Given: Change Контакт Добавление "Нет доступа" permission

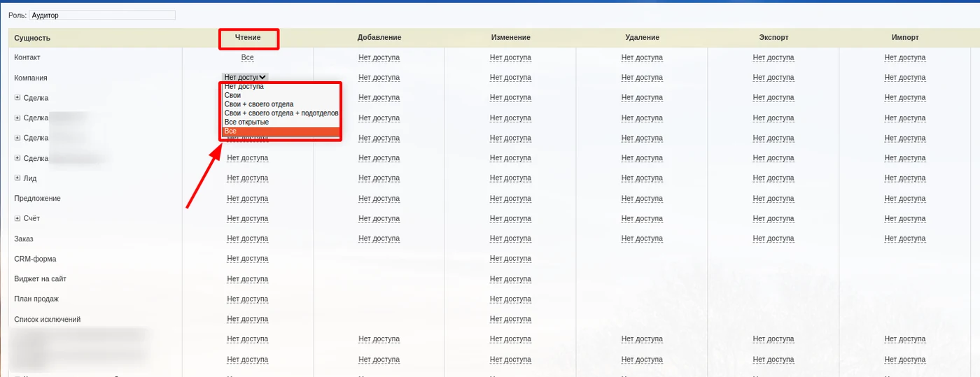Looking at the screenshot, I should click(x=379, y=57).
